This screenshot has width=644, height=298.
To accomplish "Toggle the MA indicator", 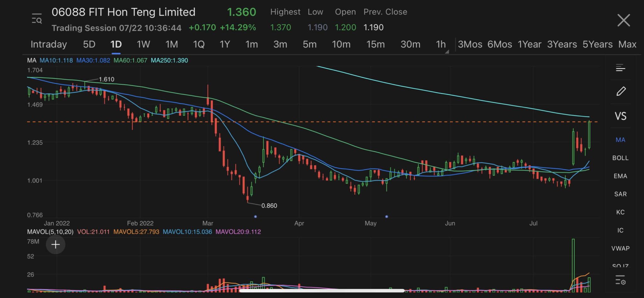I will (620, 140).
